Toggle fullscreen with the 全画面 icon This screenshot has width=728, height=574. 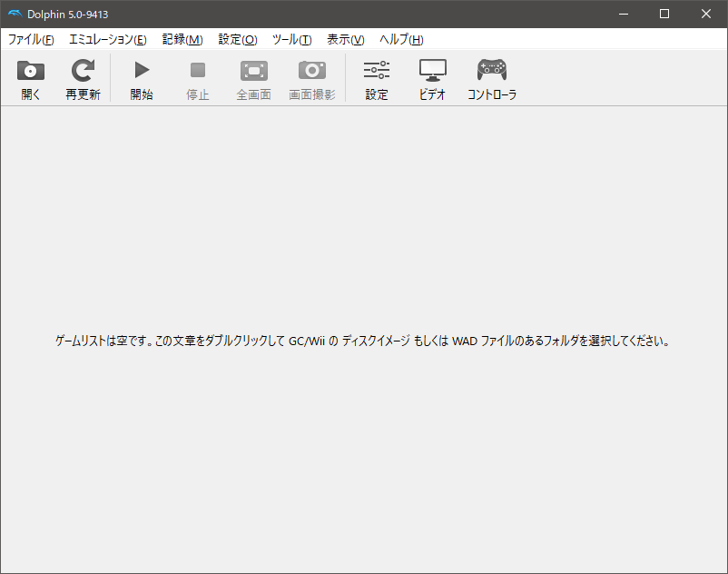(x=254, y=71)
